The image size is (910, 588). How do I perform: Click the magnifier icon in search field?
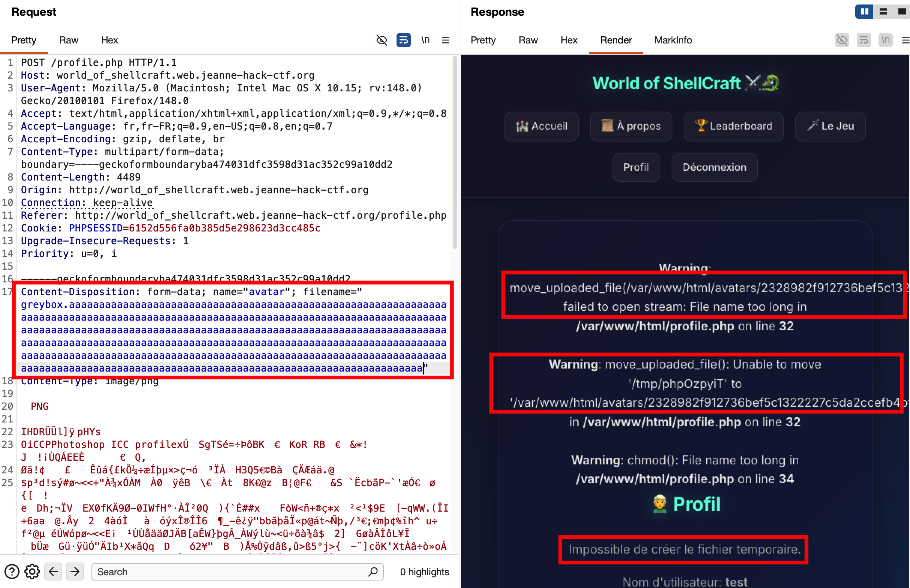tap(373, 572)
